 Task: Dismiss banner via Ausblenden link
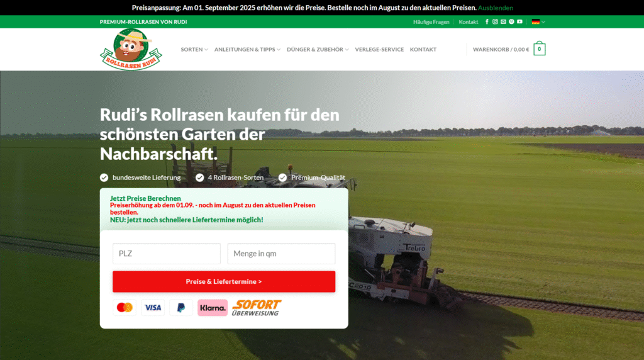point(496,8)
